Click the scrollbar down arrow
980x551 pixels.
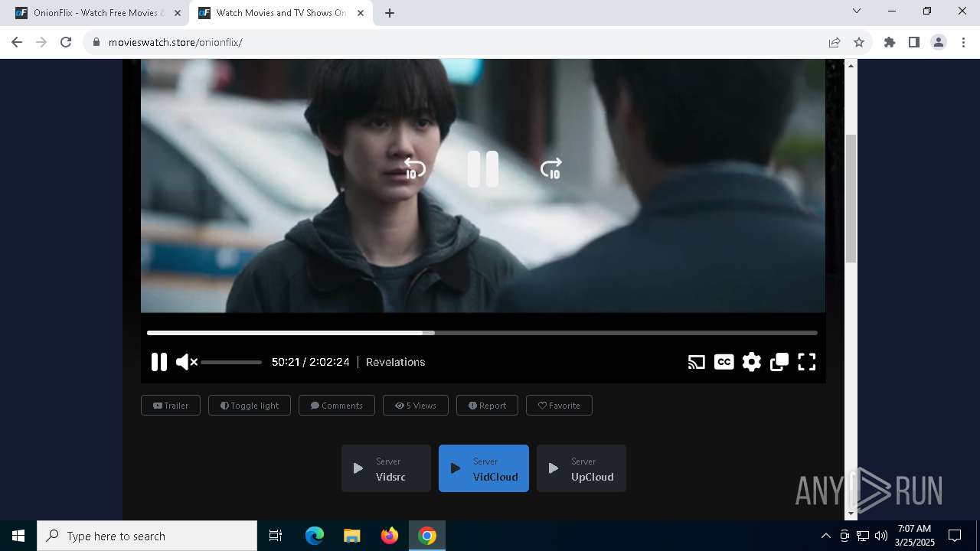851,514
